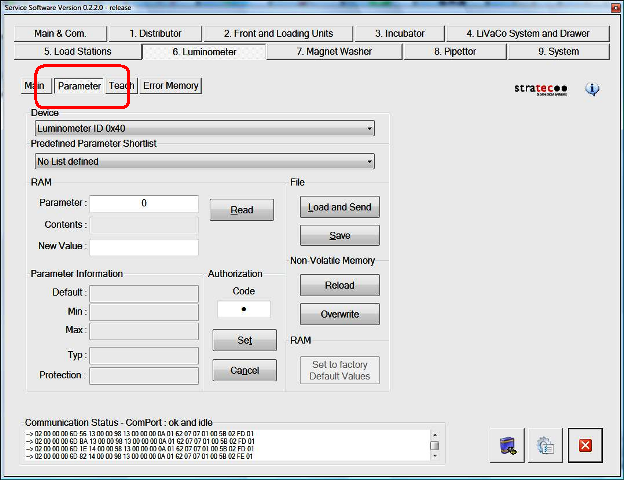Open the Predefined Parameter Shortlist dropdown
The height and width of the screenshot is (480, 624).
(370, 160)
